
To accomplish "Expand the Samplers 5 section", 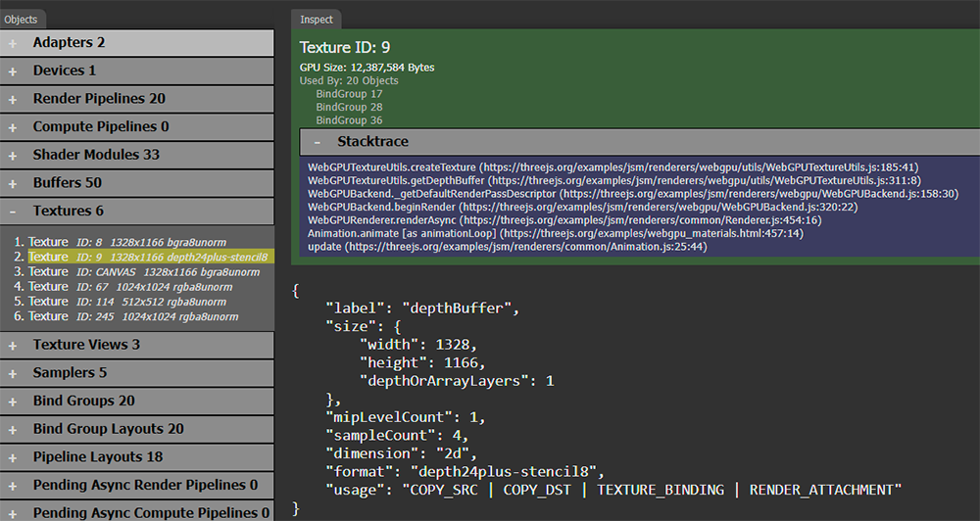I will (137, 373).
